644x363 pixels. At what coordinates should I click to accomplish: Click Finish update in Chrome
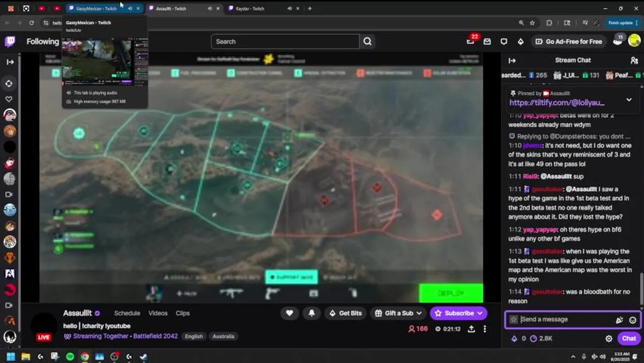tap(620, 23)
